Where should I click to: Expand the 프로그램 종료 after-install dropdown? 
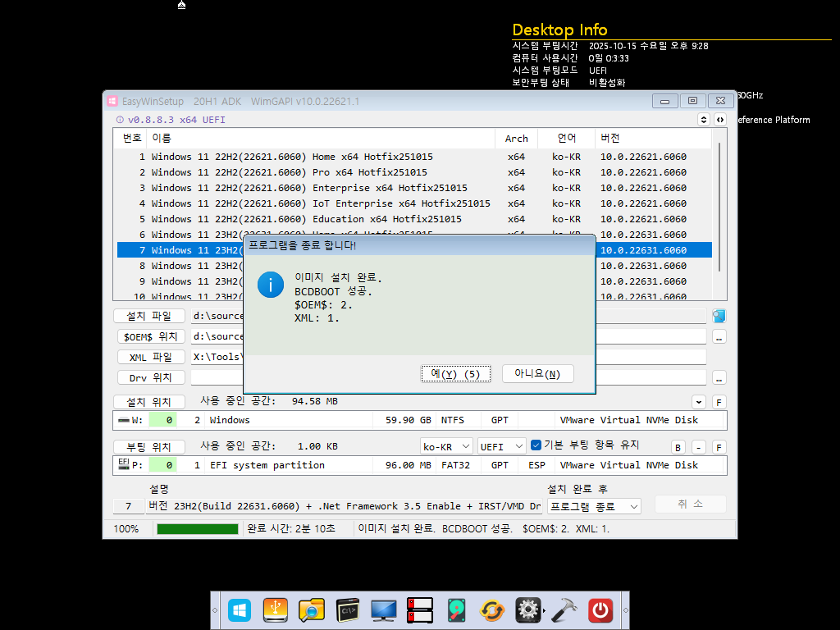(594, 506)
